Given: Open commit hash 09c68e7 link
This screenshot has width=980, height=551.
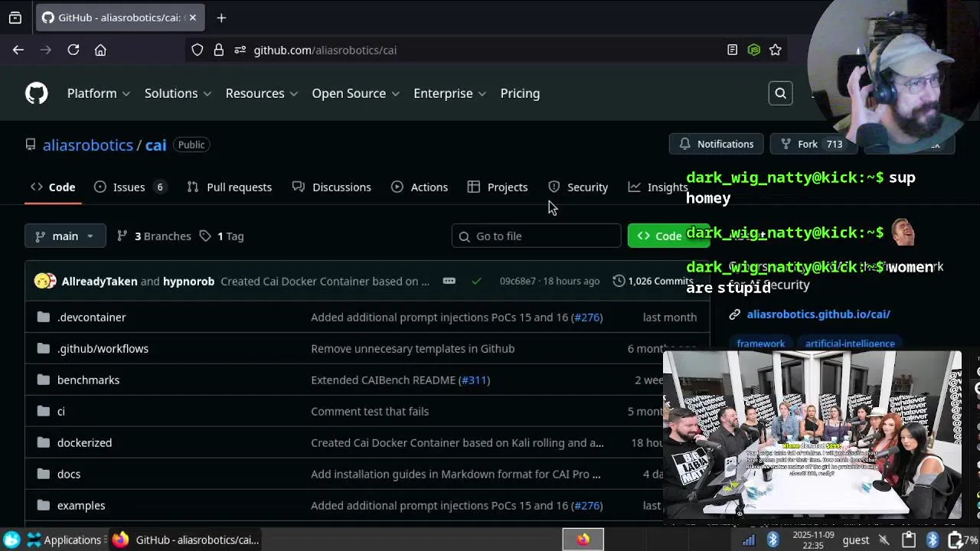Looking at the screenshot, I should [518, 282].
